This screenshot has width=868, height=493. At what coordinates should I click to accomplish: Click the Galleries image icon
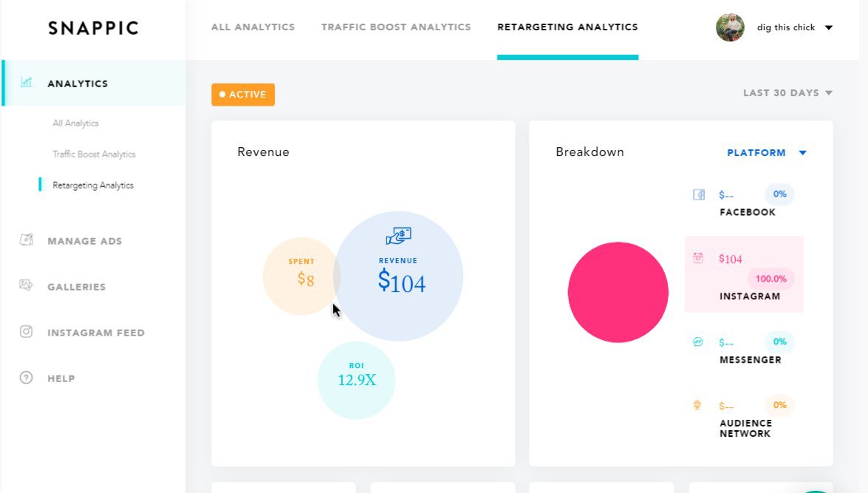click(x=27, y=285)
